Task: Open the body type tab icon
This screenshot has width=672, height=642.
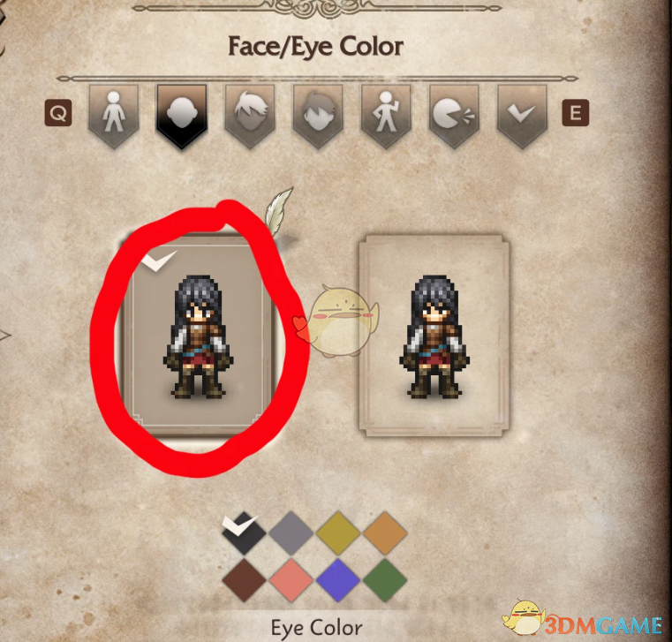Action: click(114, 117)
